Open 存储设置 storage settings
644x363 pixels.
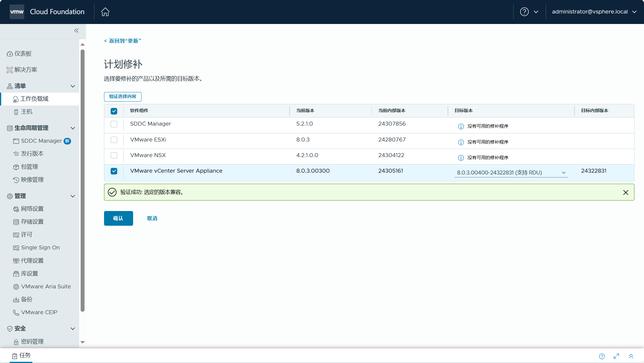28,222
